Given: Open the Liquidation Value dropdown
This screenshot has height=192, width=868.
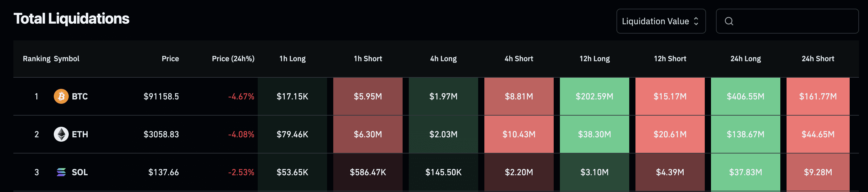Looking at the screenshot, I should click(661, 21).
